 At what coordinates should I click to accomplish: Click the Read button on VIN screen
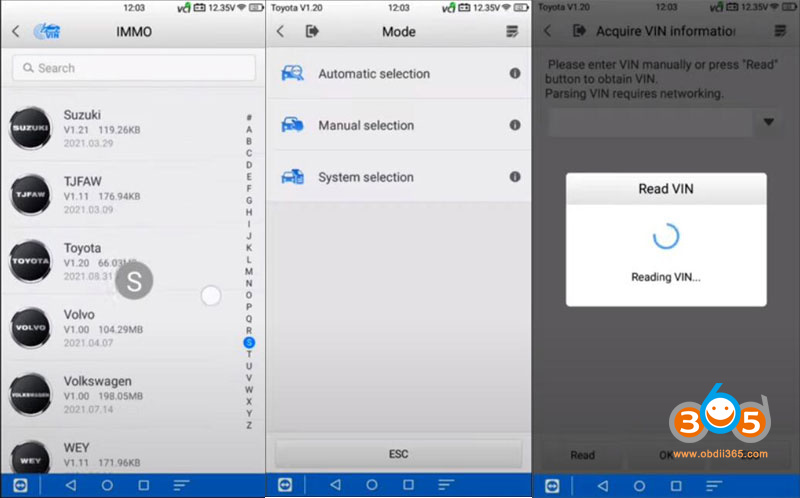[582, 455]
